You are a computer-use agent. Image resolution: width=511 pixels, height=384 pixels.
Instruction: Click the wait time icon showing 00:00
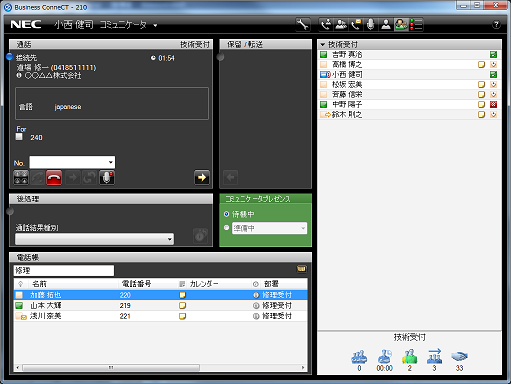pos(384,357)
